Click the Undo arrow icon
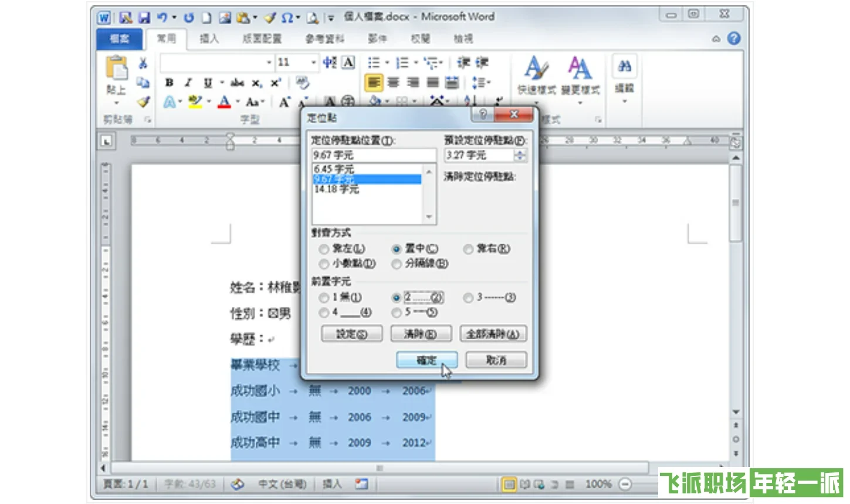The width and height of the screenshot is (850, 504). 162,18
